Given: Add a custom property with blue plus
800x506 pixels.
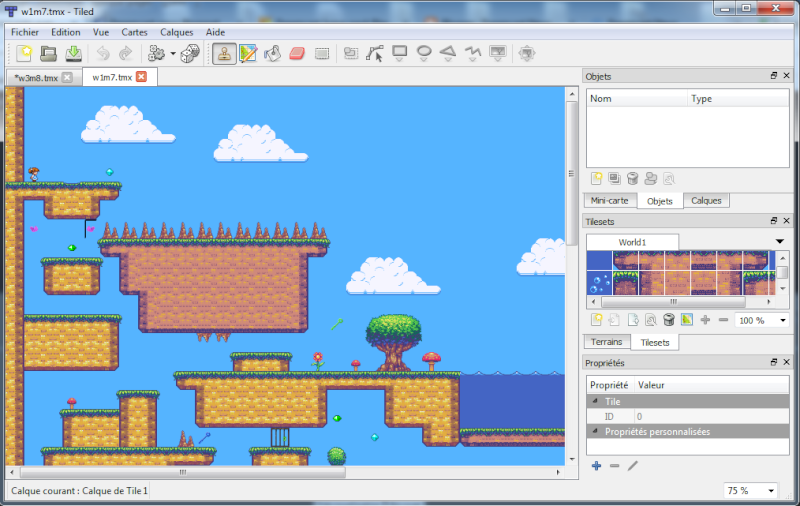Looking at the screenshot, I should (x=596, y=466).
